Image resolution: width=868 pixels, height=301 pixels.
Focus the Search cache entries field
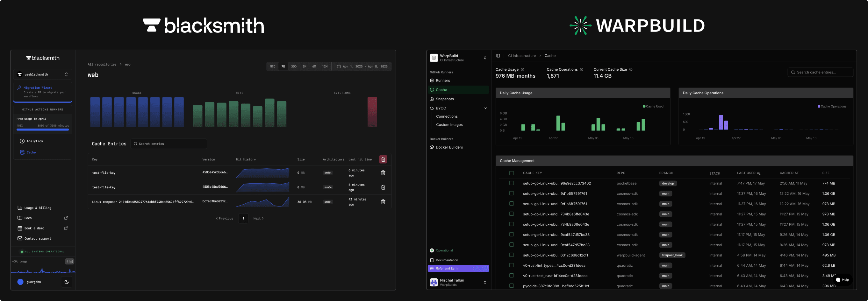tap(820, 73)
